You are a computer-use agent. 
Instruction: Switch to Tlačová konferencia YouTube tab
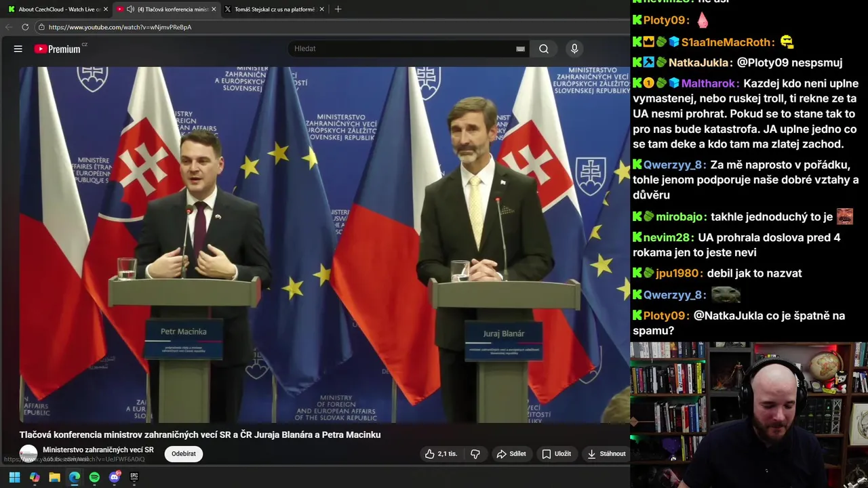click(167, 9)
